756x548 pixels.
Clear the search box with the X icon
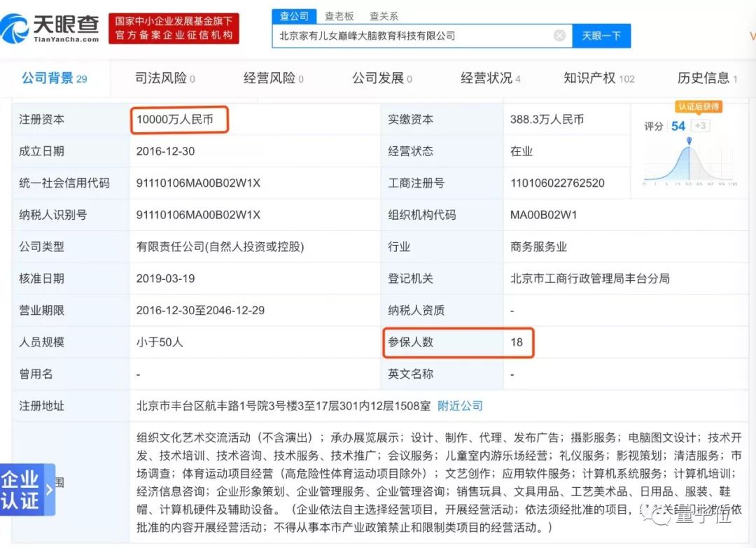[x=559, y=36]
